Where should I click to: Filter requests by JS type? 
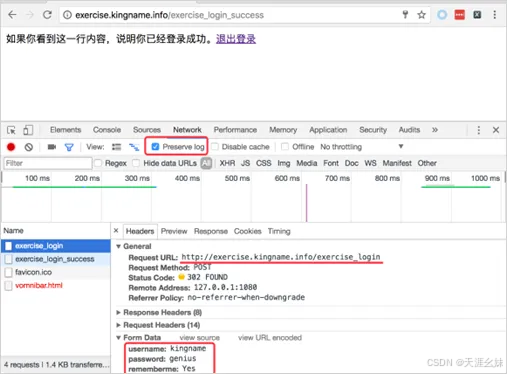coord(245,163)
